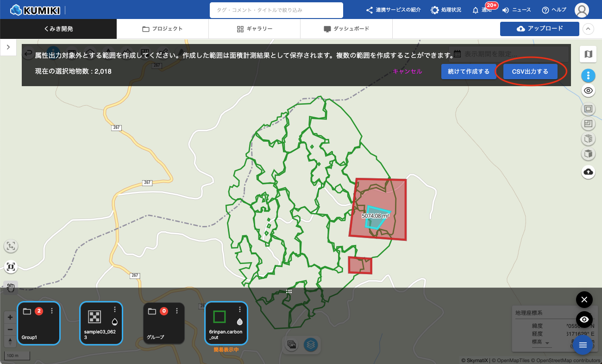Expand the left sidebar with chevron arrow
Viewport: 602px width, 364px height.
[x=8, y=47]
